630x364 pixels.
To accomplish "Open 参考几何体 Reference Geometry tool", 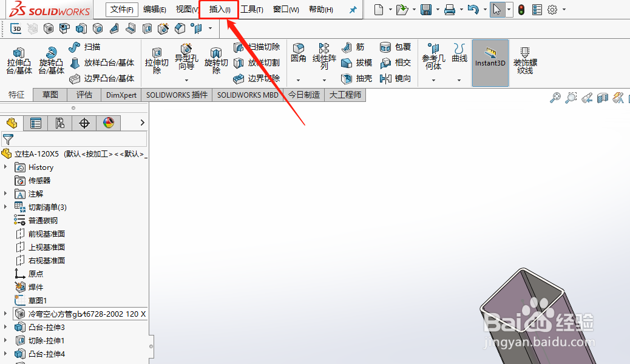I will click(433, 56).
